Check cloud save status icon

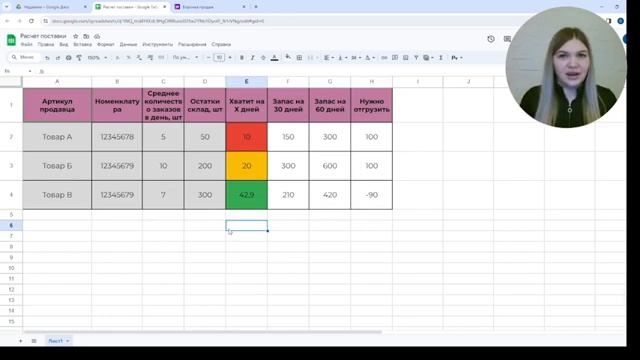coord(97,36)
